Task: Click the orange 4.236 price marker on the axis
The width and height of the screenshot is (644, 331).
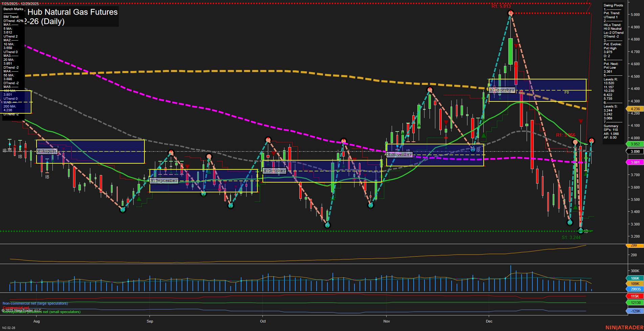Action: 635,109
